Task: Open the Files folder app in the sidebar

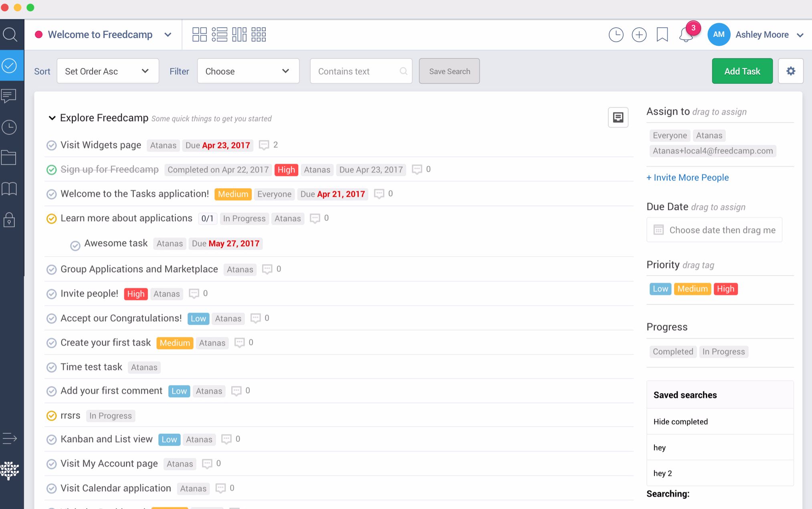Action: 9,158
